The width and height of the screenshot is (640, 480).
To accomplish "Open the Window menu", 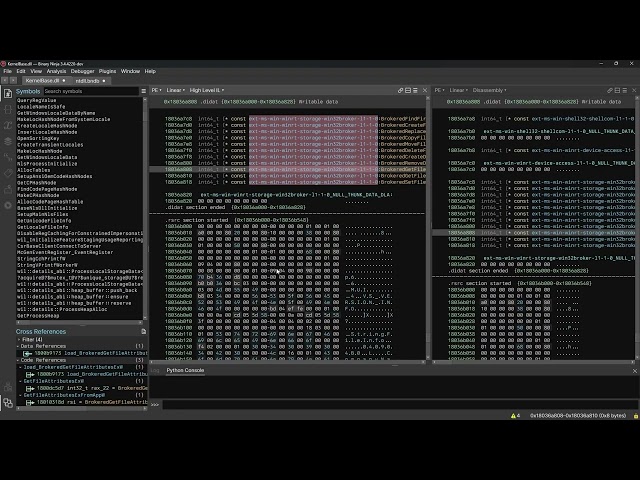I will (x=130, y=71).
